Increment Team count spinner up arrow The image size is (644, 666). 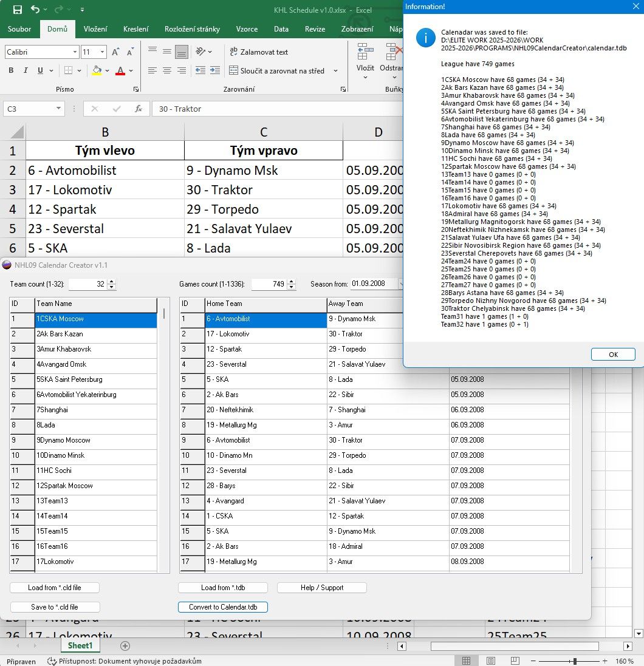pos(111,281)
